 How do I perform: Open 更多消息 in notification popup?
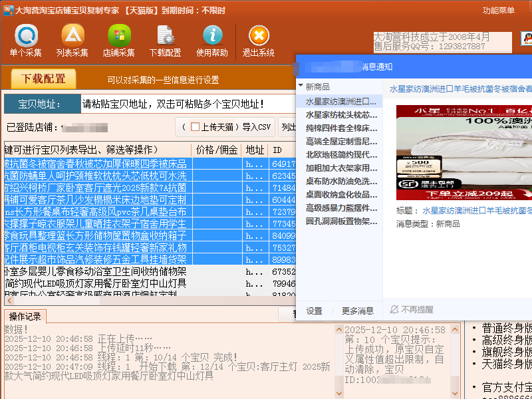pyautogui.click(x=358, y=311)
